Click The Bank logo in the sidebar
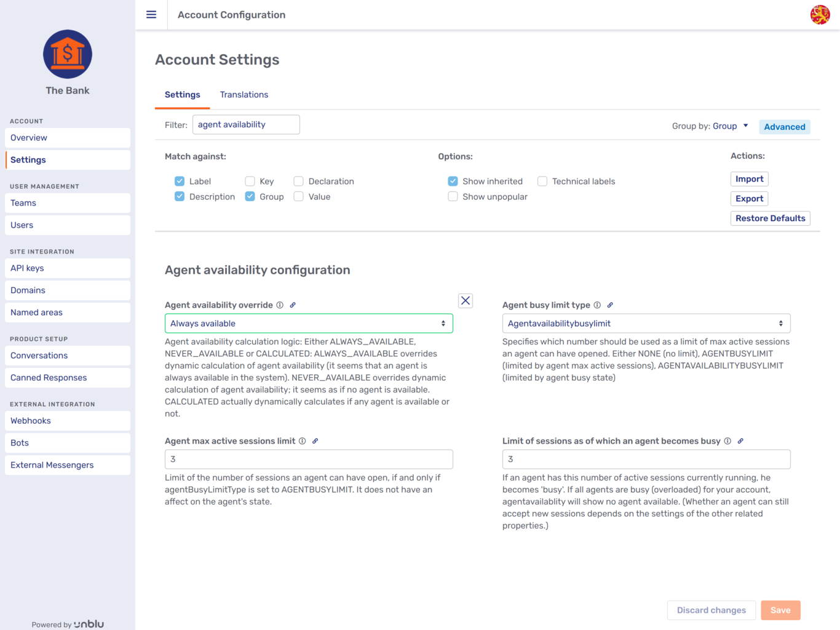This screenshot has height=630, width=840. tap(67, 54)
